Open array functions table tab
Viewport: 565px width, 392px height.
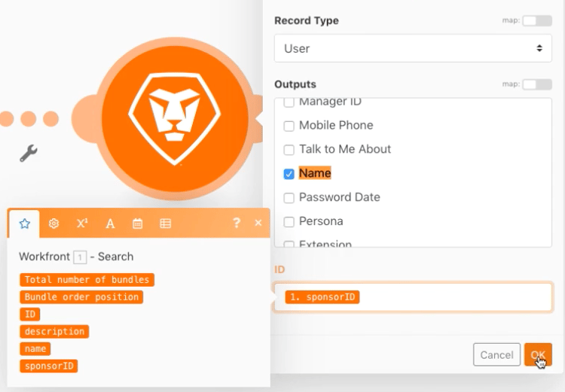tap(166, 223)
